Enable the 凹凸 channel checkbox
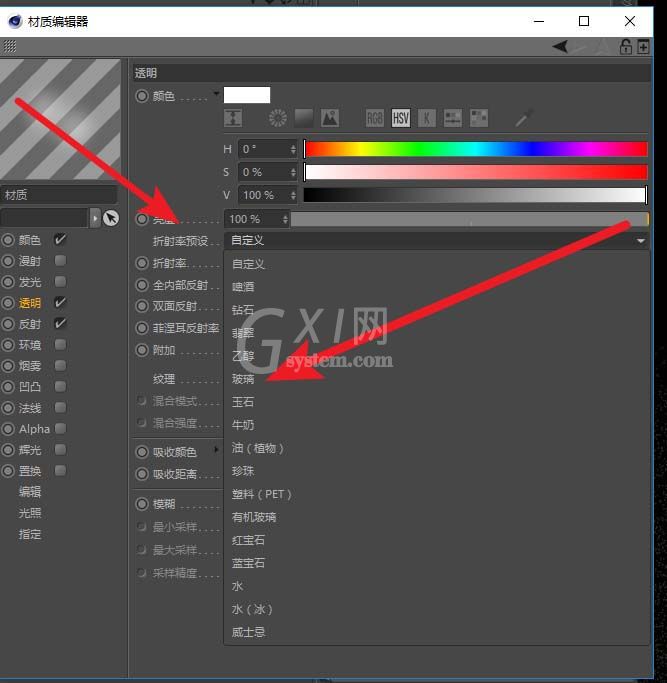Viewport: 667px width, 683px height. pos(60,386)
